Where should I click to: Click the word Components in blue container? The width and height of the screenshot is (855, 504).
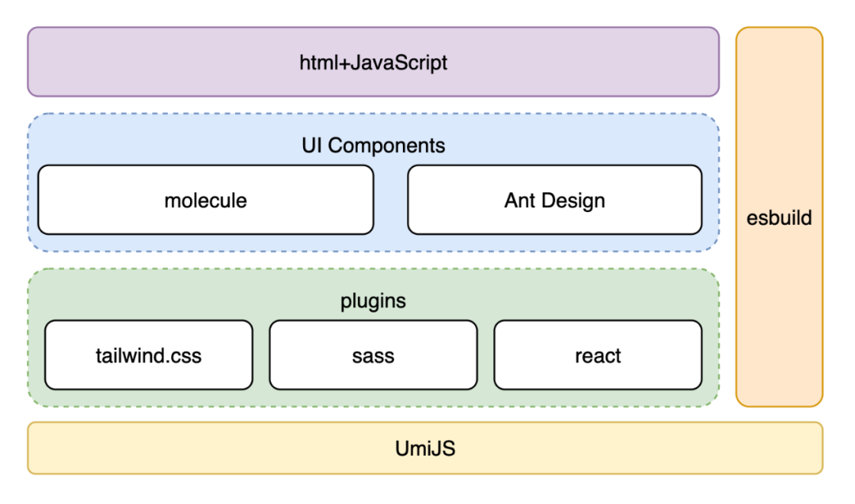[386, 146]
